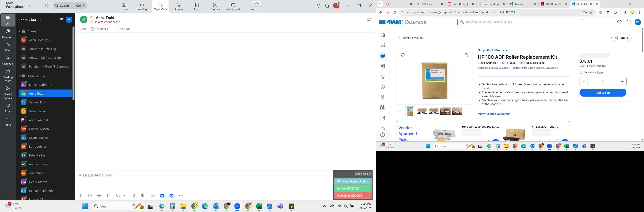Screen dimensions: 644x212
Task: Open the Channels sidebar item
Action: (x=8, y=61)
